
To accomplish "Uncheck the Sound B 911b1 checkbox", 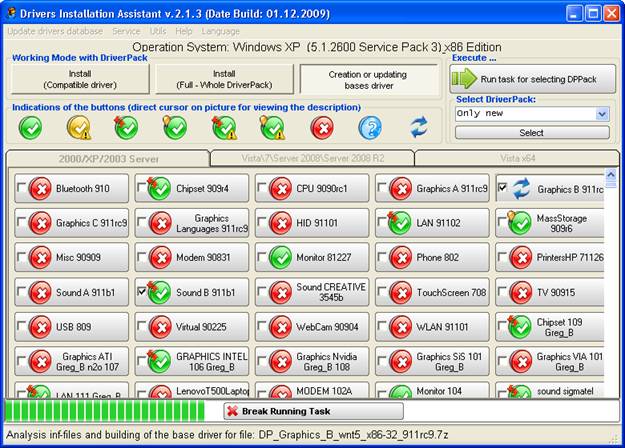I will click(x=142, y=291).
